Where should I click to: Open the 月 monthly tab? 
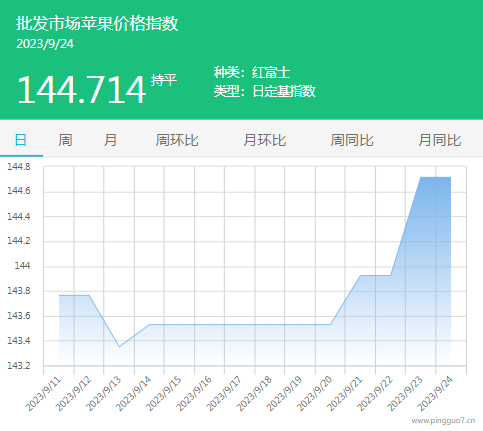[110, 140]
